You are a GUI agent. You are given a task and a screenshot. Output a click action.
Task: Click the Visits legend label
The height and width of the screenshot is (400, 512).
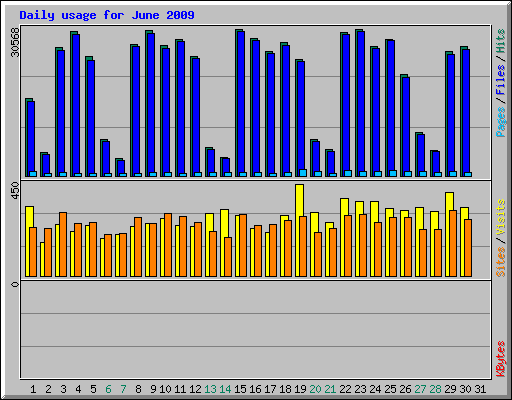(x=500, y=218)
